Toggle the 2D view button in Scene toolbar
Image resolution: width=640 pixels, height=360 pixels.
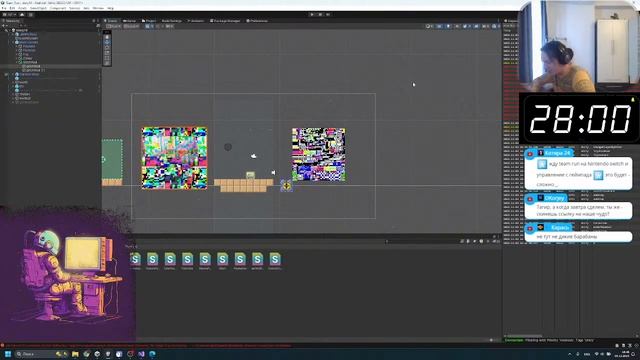click(x=439, y=26)
